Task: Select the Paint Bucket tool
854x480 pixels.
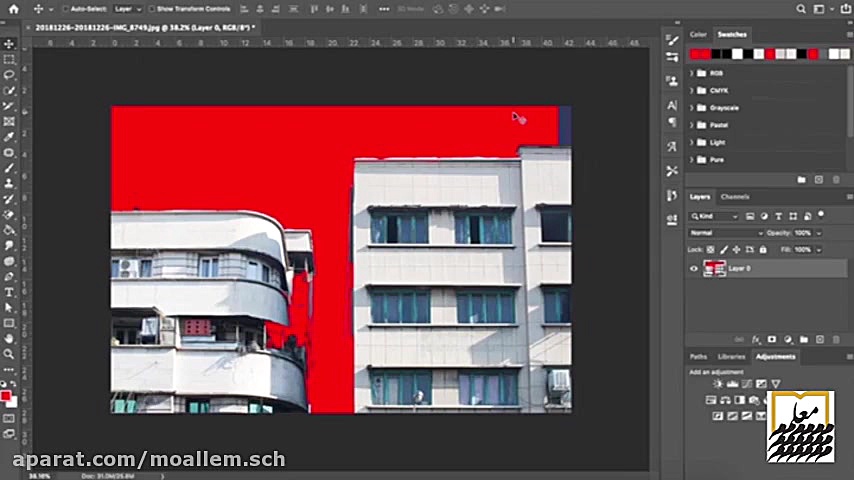Action: pyautogui.click(x=9, y=230)
